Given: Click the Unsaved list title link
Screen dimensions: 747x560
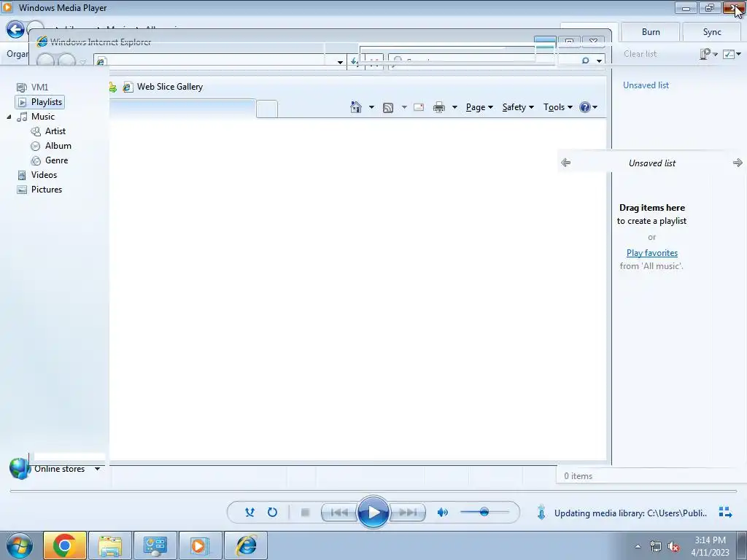Looking at the screenshot, I should (646, 85).
